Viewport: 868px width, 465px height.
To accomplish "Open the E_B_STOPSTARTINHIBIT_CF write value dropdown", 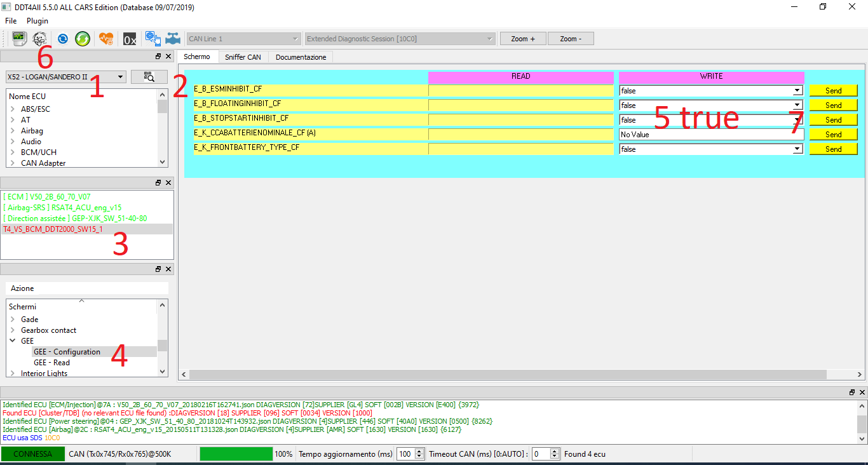I will pyautogui.click(x=797, y=120).
